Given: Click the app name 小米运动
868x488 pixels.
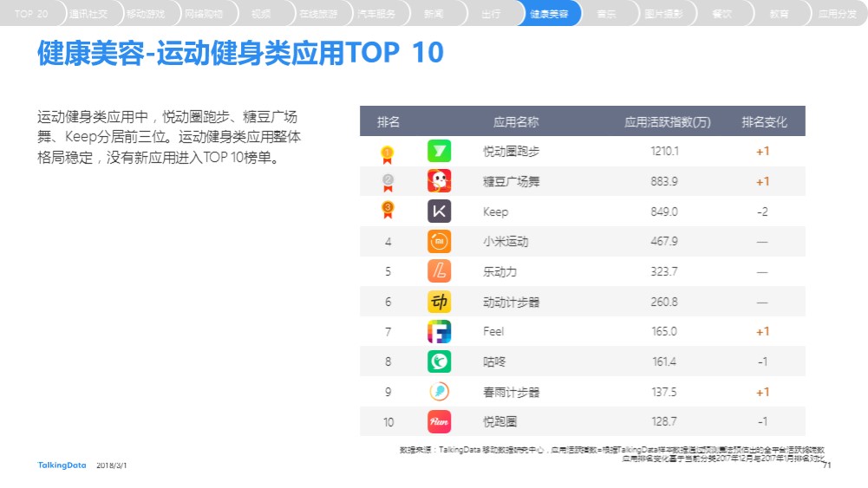Looking at the screenshot, I should click(506, 242).
